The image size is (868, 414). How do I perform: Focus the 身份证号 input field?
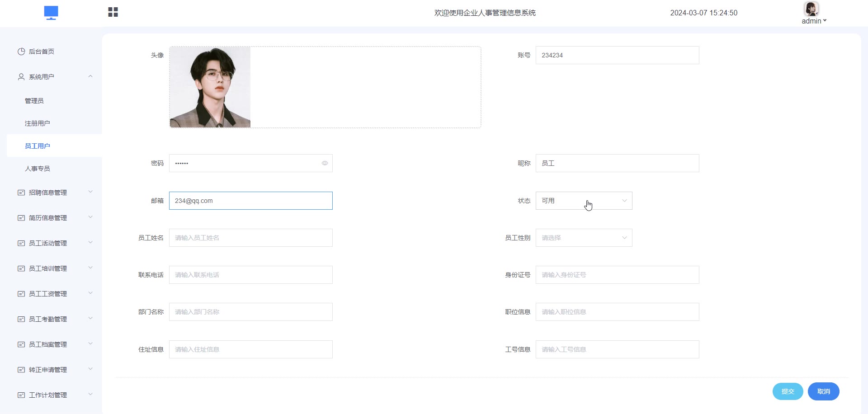[x=617, y=275]
